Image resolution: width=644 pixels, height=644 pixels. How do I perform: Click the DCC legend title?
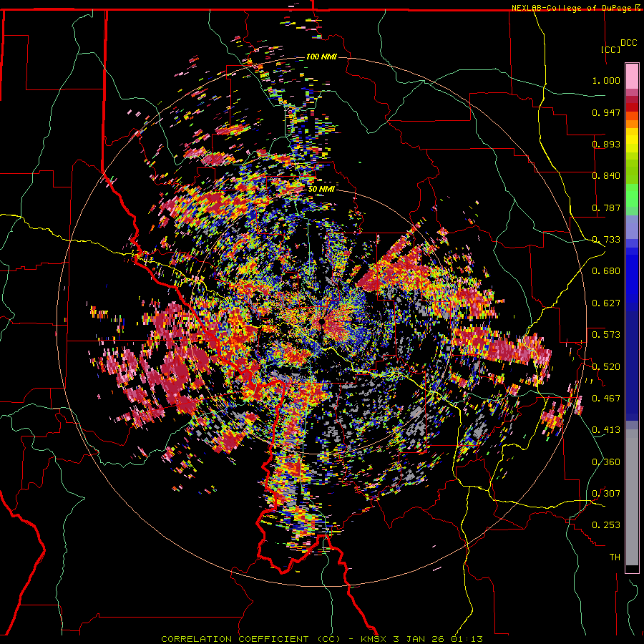[x=628, y=43]
